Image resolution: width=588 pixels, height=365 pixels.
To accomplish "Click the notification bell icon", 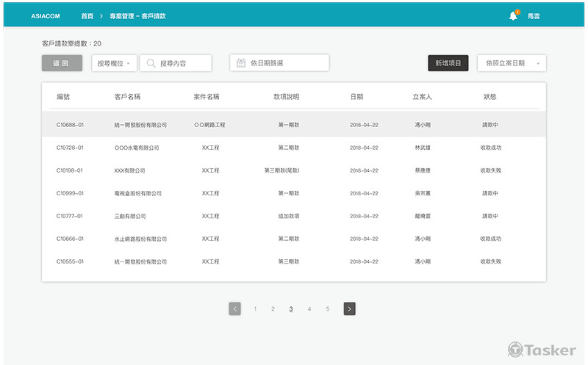I will pyautogui.click(x=513, y=16).
